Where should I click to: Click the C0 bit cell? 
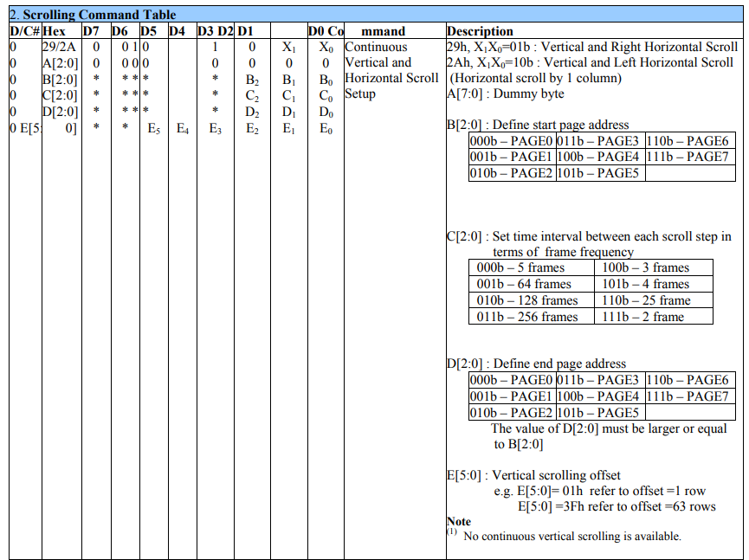tap(326, 96)
